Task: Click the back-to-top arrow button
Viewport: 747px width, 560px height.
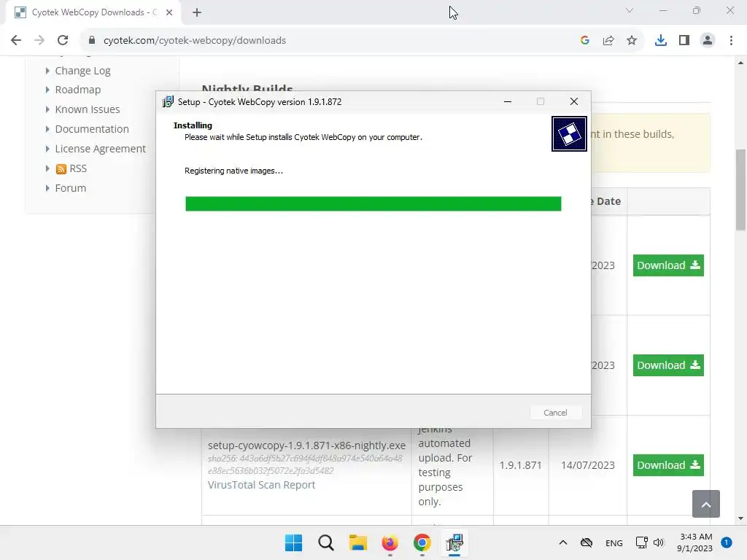Action: (706, 504)
